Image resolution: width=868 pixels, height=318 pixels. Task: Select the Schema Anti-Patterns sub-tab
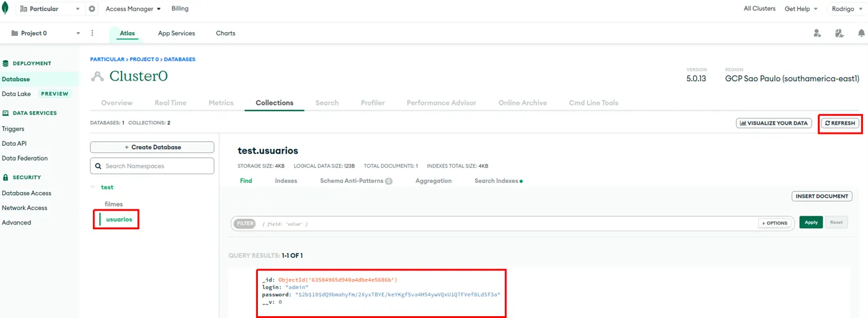tap(356, 181)
